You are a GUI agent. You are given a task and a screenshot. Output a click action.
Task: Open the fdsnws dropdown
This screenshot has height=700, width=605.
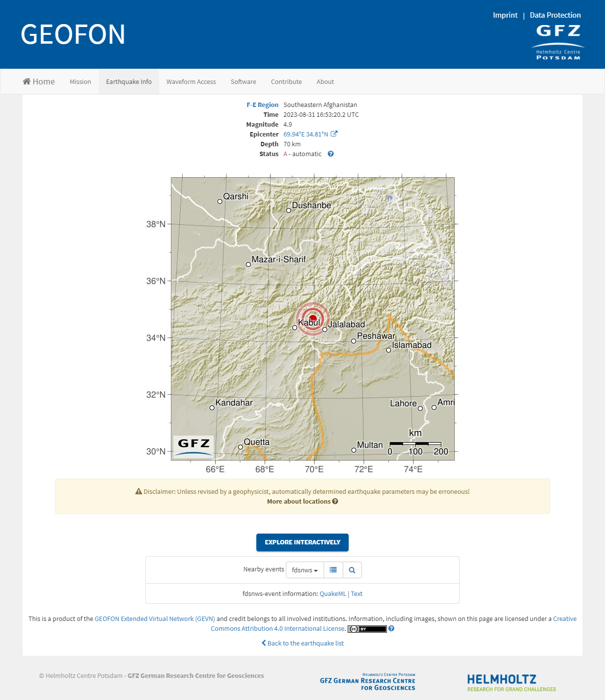[x=304, y=570]
